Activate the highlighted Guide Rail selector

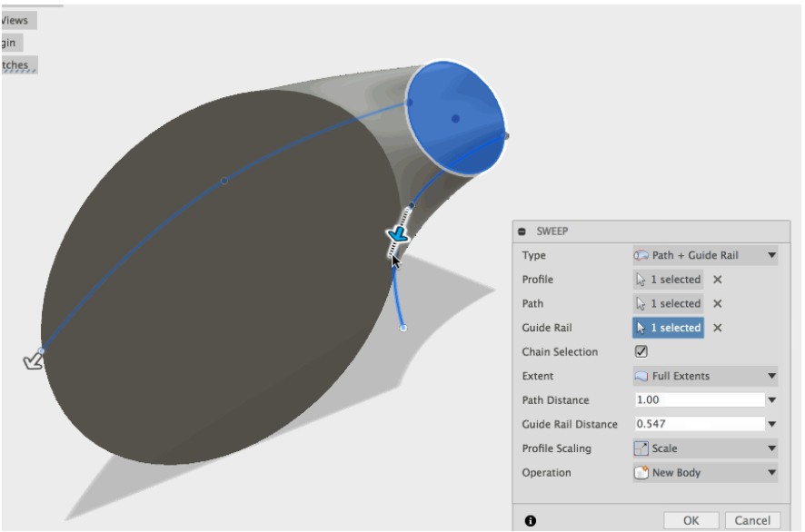click(x=668, y=328)
